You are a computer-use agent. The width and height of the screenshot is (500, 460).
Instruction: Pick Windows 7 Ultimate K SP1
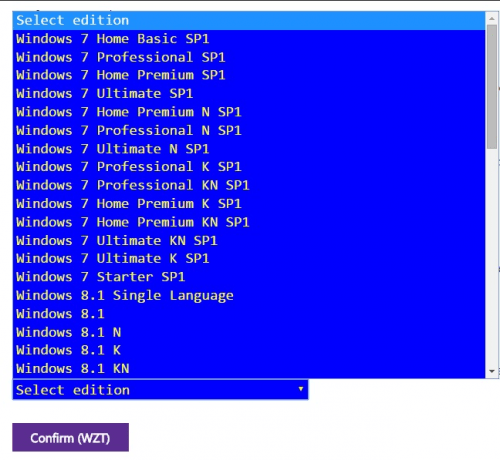click(x=249, y=259)
